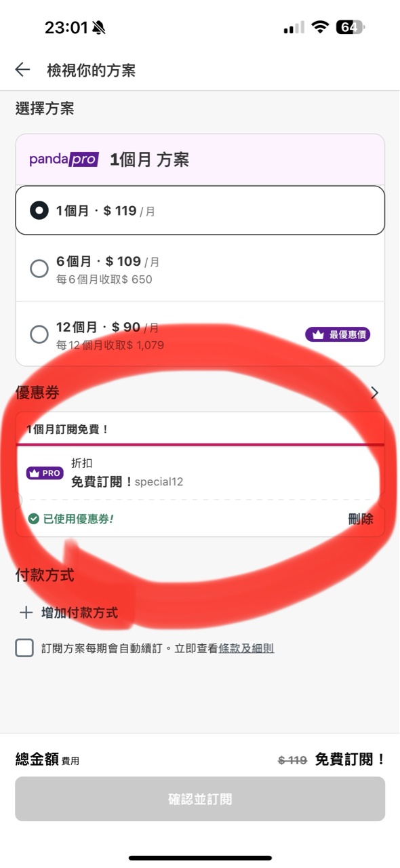Tap 刪除 to remove the coupon
The image size is (400, 868).
click(361, 519)
